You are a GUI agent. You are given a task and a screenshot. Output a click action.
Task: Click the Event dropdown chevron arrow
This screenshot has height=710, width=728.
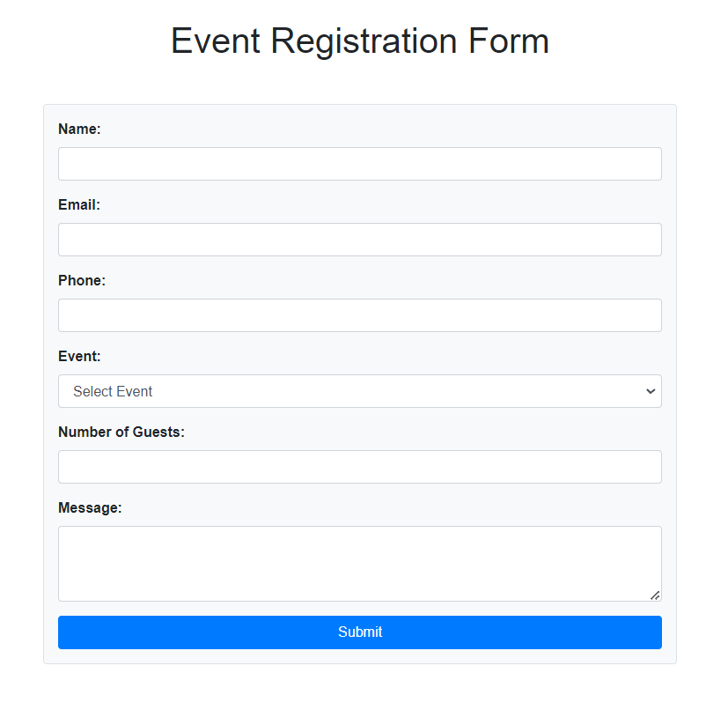[x=651, y=391]
